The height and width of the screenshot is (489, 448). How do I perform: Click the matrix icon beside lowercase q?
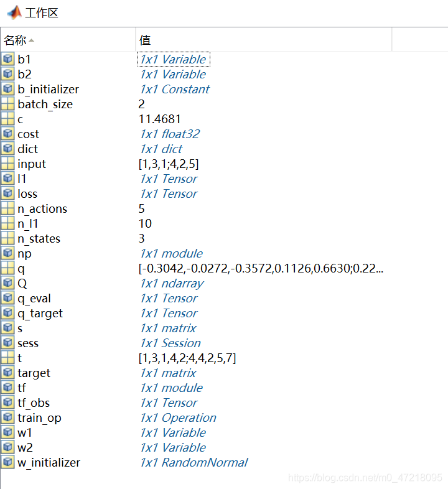[x=7, y=268]
